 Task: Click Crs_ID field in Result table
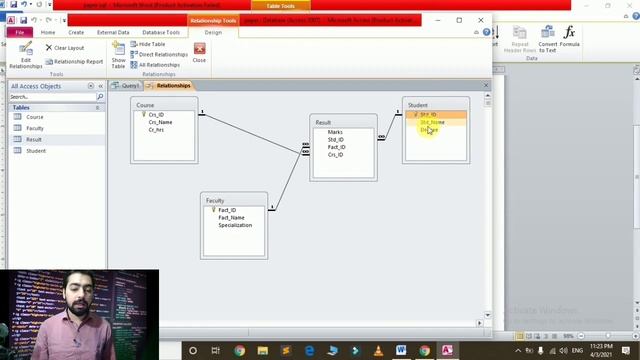click(x=335, y=155)
